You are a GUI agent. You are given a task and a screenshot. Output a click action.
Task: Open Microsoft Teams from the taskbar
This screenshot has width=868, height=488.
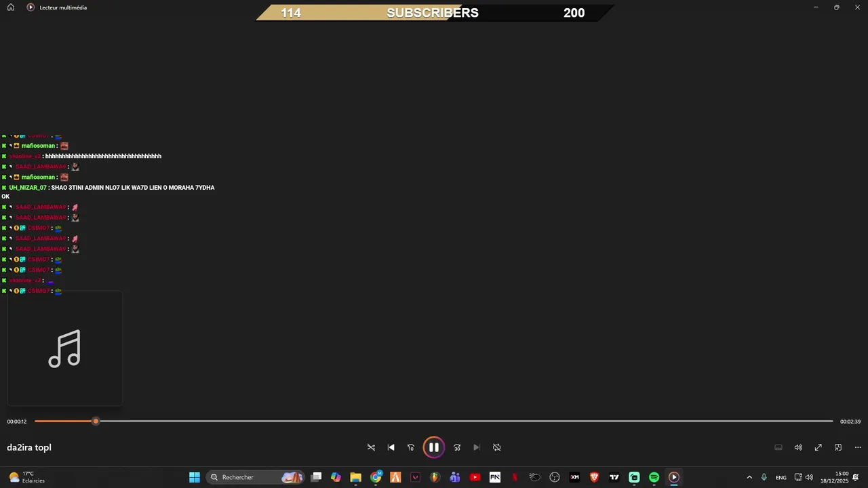(455, 477)
